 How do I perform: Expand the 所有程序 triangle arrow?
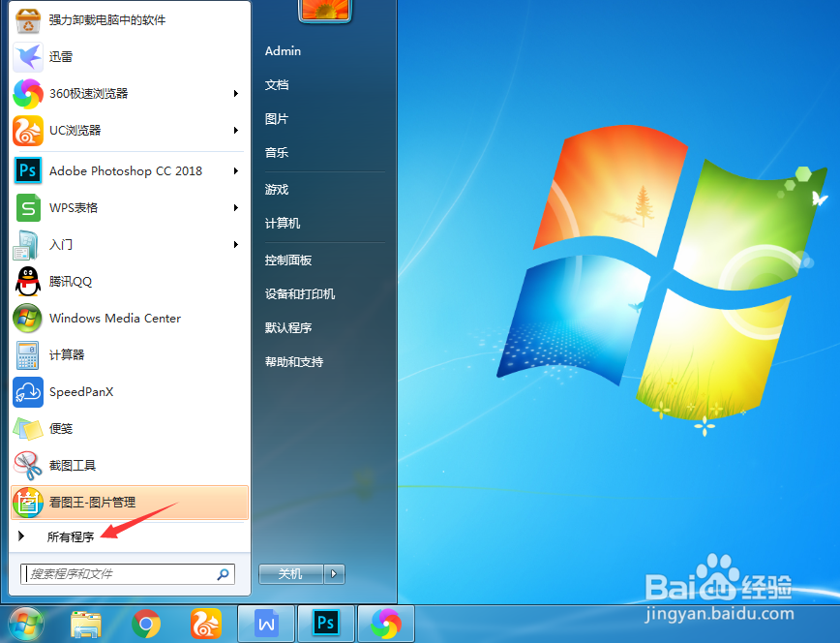point(21,536)
